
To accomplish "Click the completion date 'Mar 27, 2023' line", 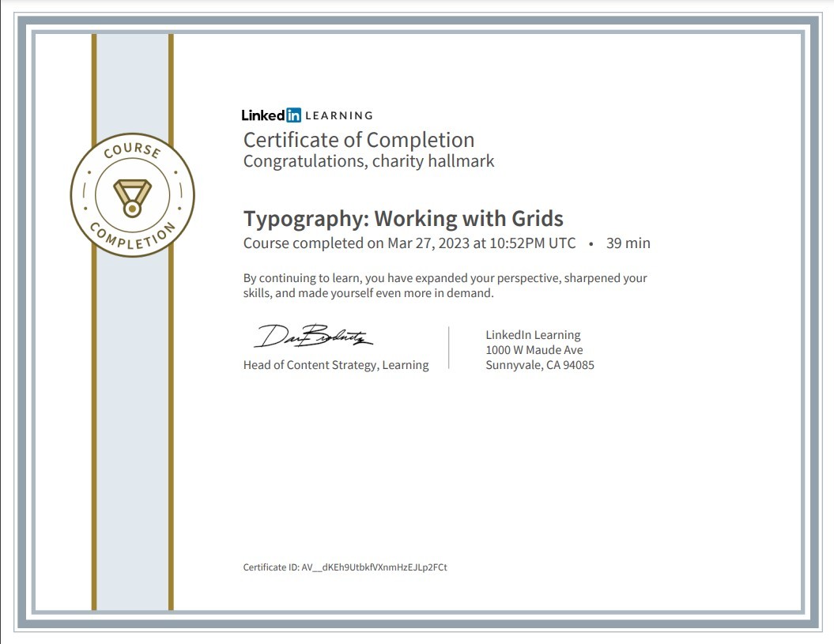I will [409, 243].
